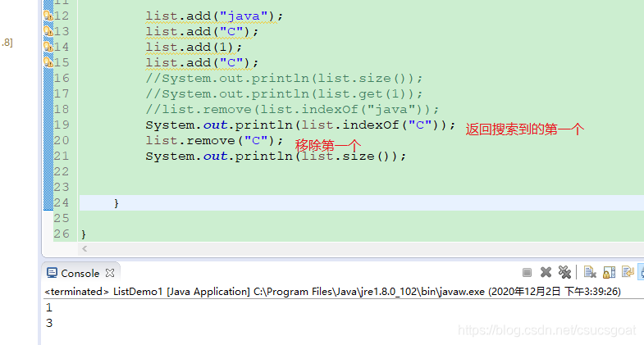Viewport: 644px width, 345px height.
Task: Click empty editor line 23
Action: click(x=362, y=188)
